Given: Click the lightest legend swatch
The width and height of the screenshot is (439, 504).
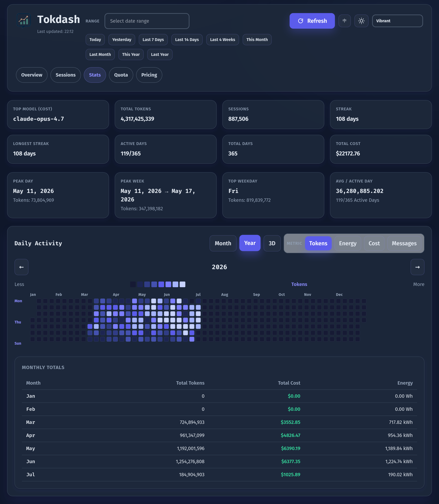Looking at the screenshot, I should click(x=182, y=284).
